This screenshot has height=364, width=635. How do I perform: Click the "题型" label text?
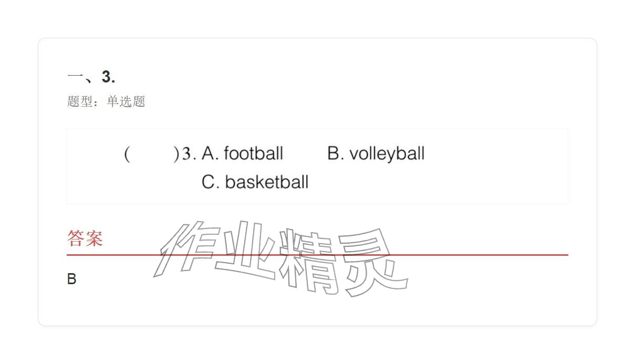[80, 101]
